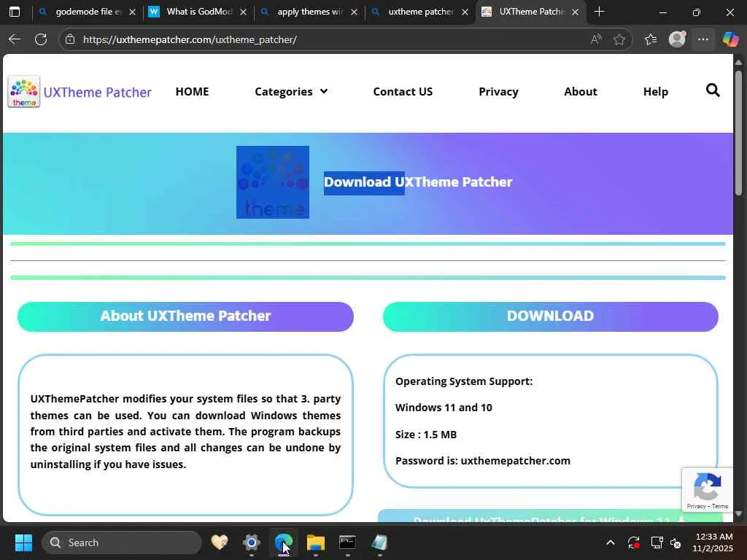Expand the Categories dropdown menu
747x560 pixels.
pyautogui.click(x=291, y=91)
